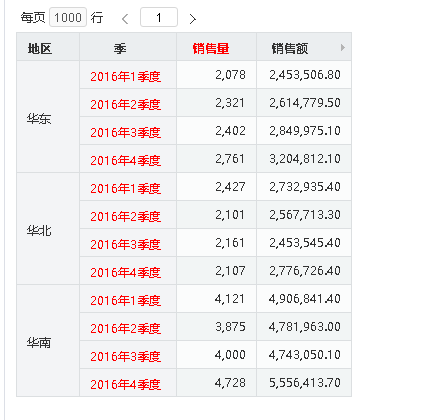This screenshot has height=420, width=430.
Task: Click the page number input box
Action: coord(159,17)
